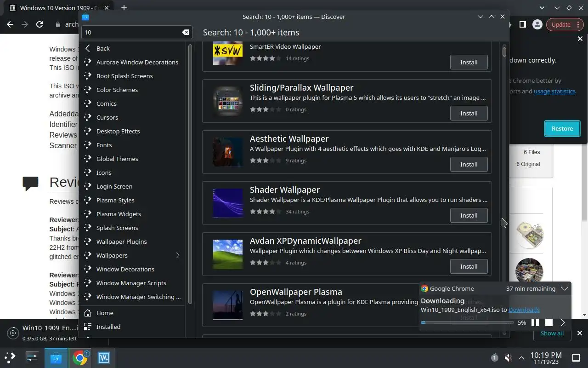This screenshot has width=588, height=368.
Task: Toggle Chrome side panel icon
Action: 523,24
